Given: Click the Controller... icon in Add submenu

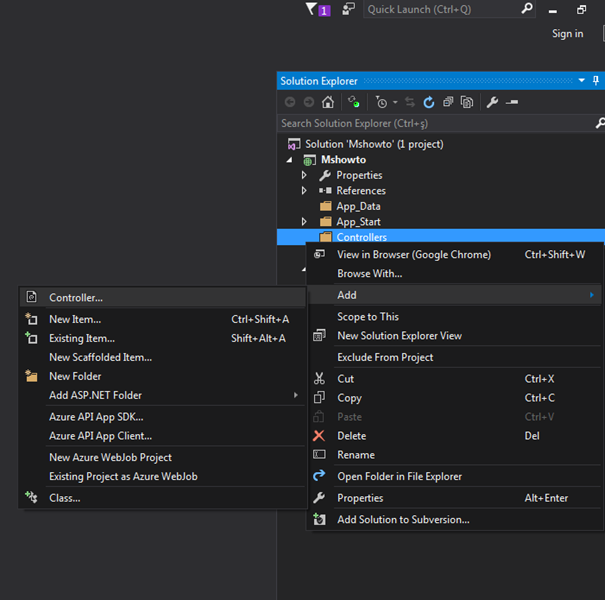Looking at the screenshot, I should (x=32, y=297).
